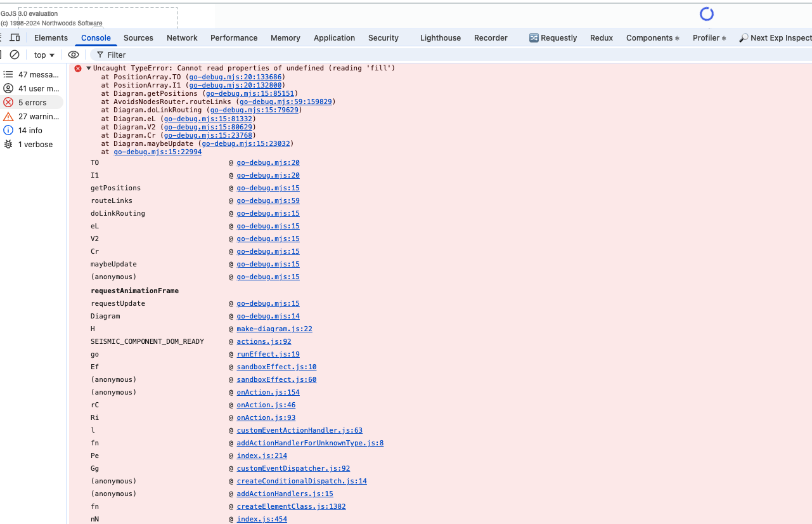
Task: Switch to the Network tab
Action: point(182,38)
